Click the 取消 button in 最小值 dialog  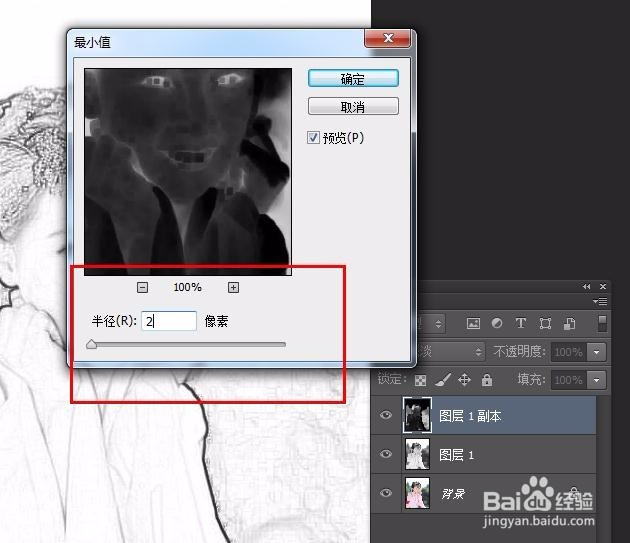coord(353,107)
